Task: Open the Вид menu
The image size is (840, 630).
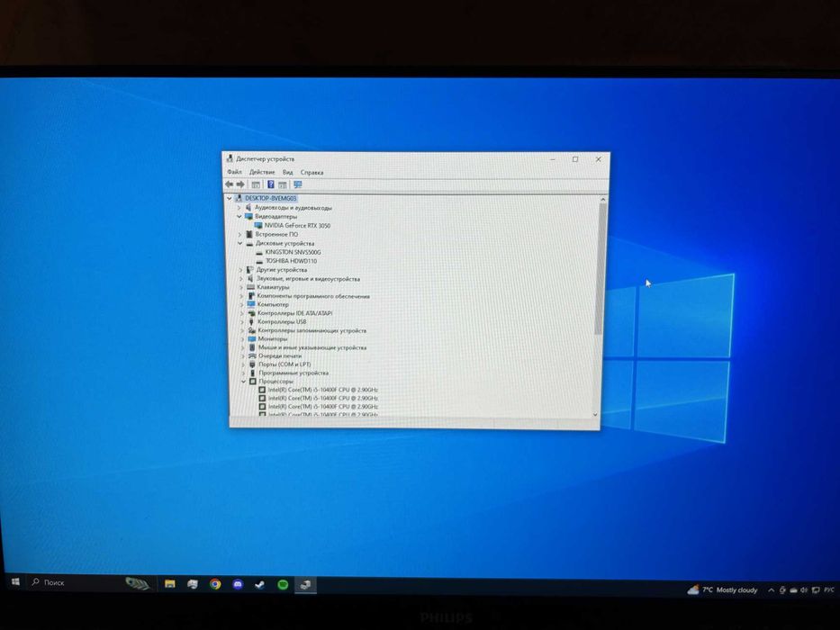Action: (x=288, y=172)
